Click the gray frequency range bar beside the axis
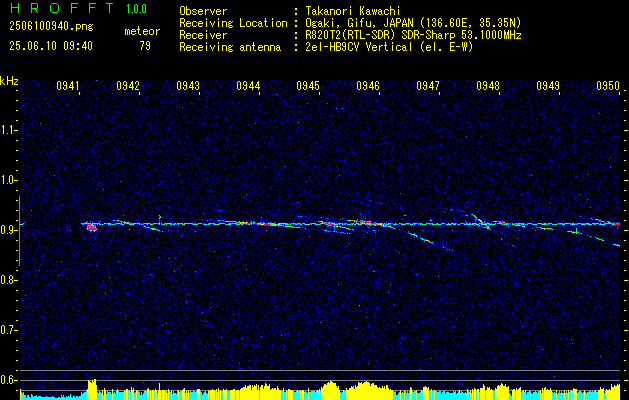Screen dimensions: 629x400 [x=19, y=231]
